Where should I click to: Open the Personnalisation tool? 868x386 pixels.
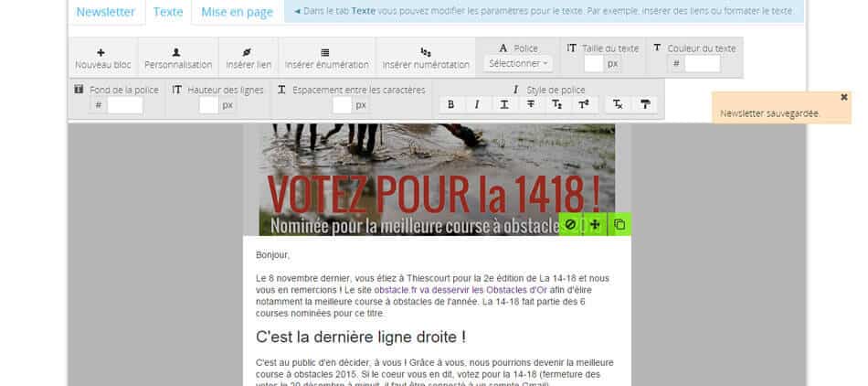point(178,59)
